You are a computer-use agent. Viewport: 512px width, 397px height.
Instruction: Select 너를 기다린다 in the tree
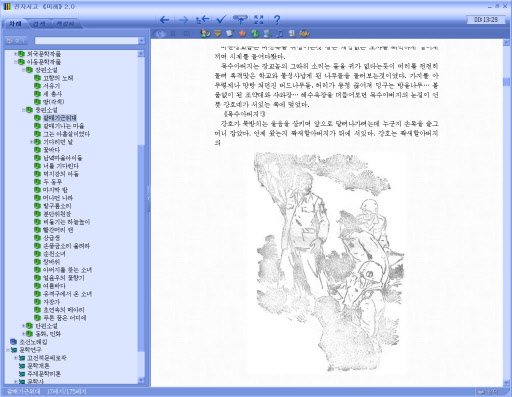[61, 166]
